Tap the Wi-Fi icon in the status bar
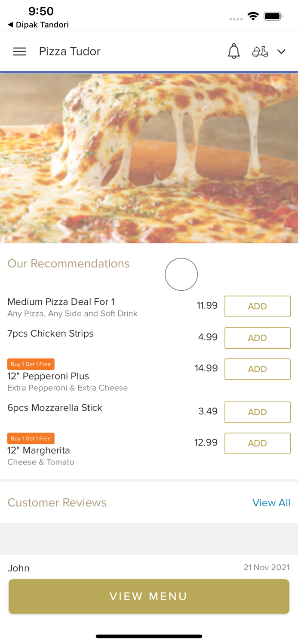 [x=253, y=15]
